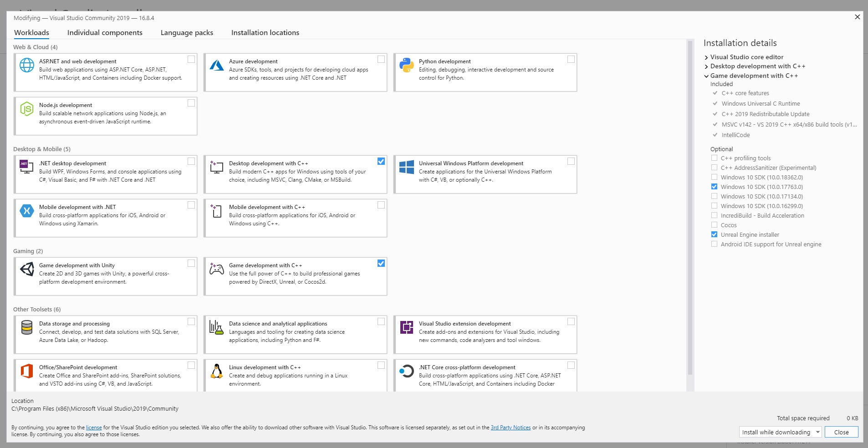Select the game controller icon for C++ game development
This screenshot has height=448, width=868.
coord(217,269)
